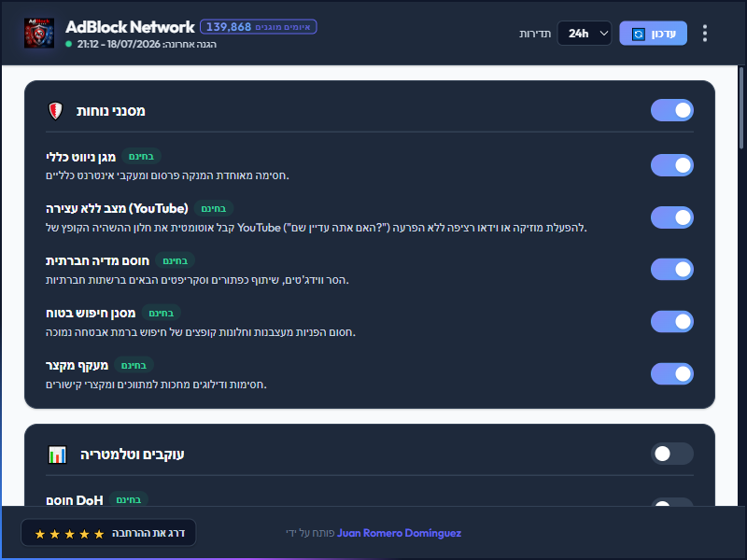Click the description starting with הסר ווידג'טים
Viewport: 747px width, 560px height.
point(197,280)
